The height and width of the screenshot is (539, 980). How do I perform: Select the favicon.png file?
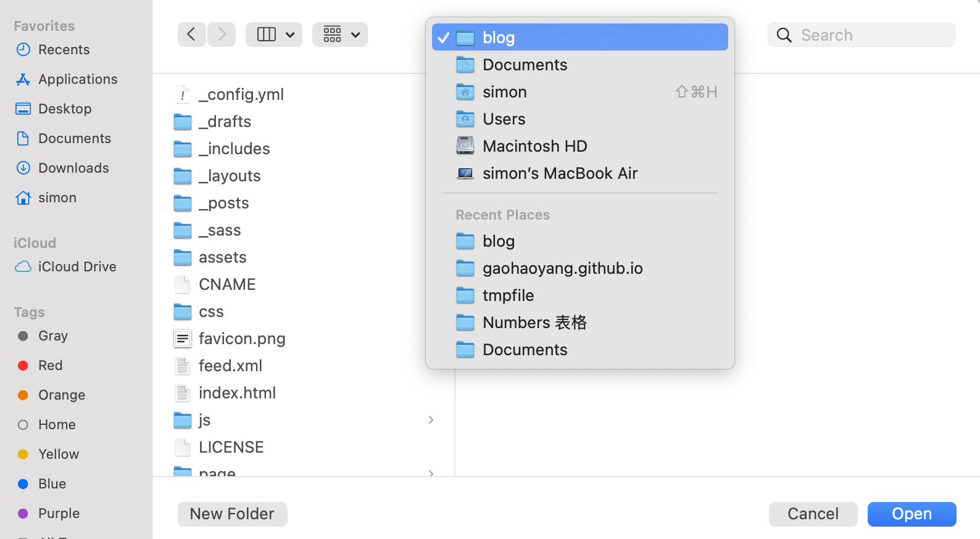(241, 339)
